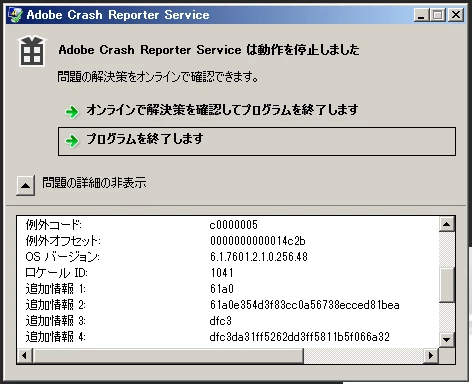The height and width of the screenshot is (384, 472).
Task: Click the 例外オフセット: label
Action: point(63,241)
